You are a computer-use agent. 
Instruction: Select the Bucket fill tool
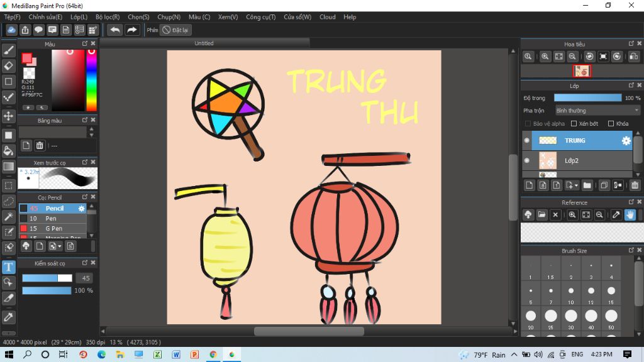click(x=9, y=151)
